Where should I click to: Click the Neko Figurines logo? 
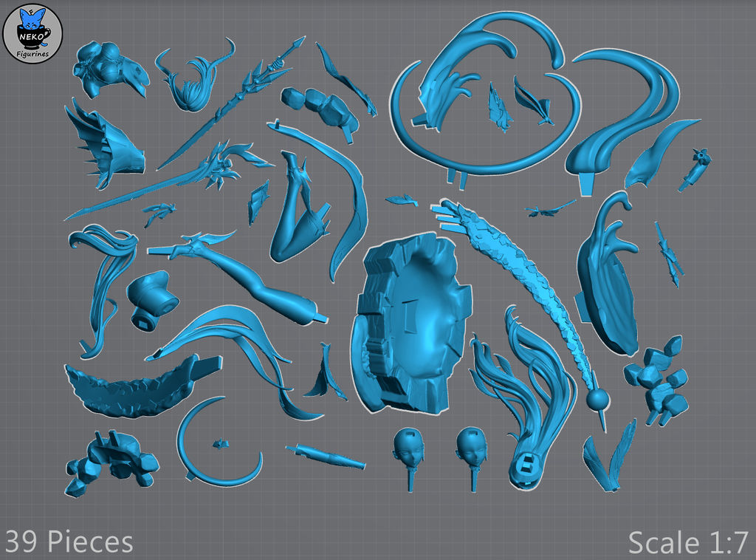(32, 33)
